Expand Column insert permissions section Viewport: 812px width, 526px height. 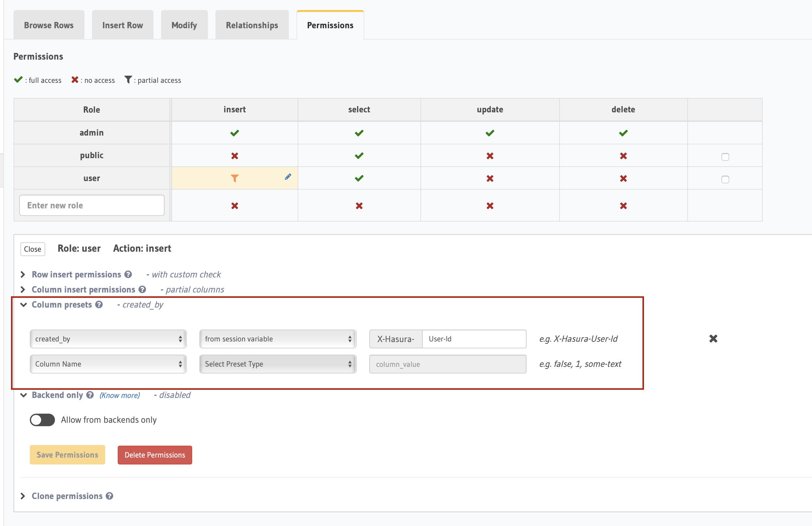pyautogui.click(x=83, y=289)
